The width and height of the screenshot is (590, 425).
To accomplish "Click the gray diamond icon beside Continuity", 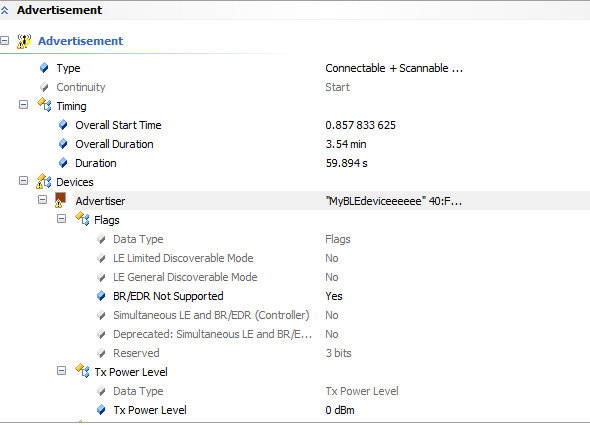I will click(44, 87).
